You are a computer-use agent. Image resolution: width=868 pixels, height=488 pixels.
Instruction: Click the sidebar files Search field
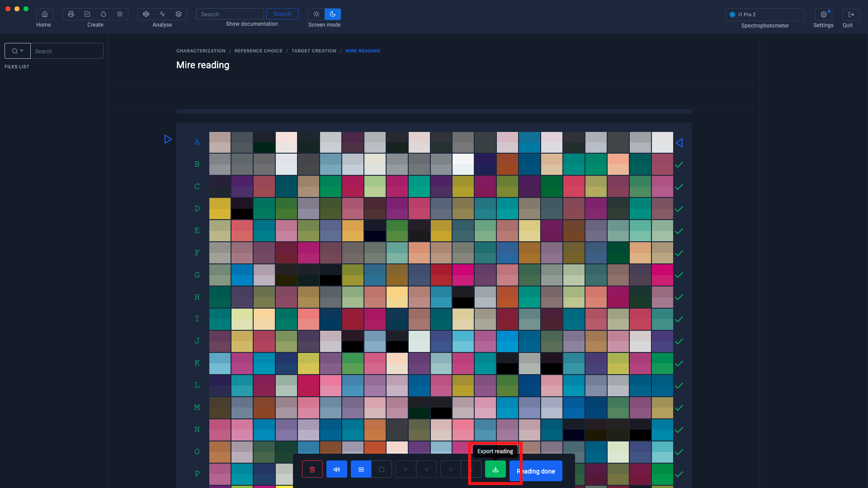coord(67,51)
